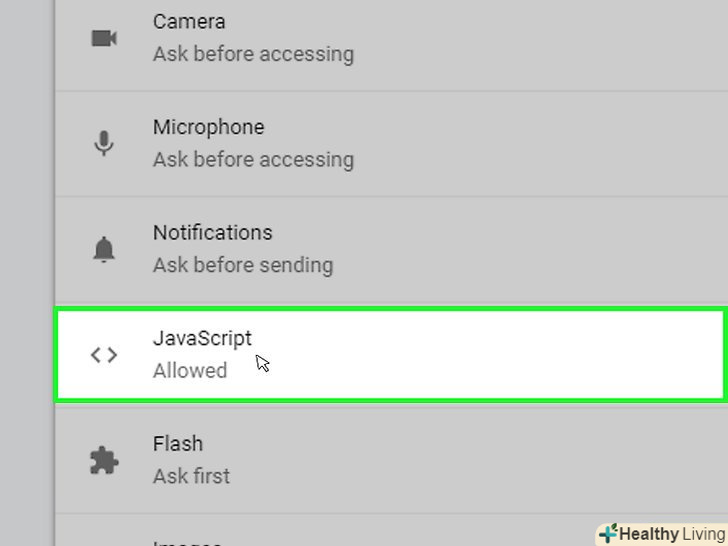Click the Notifications bell icon
Image resolution: width=728 pixels, height=546 pixels.
104,249
